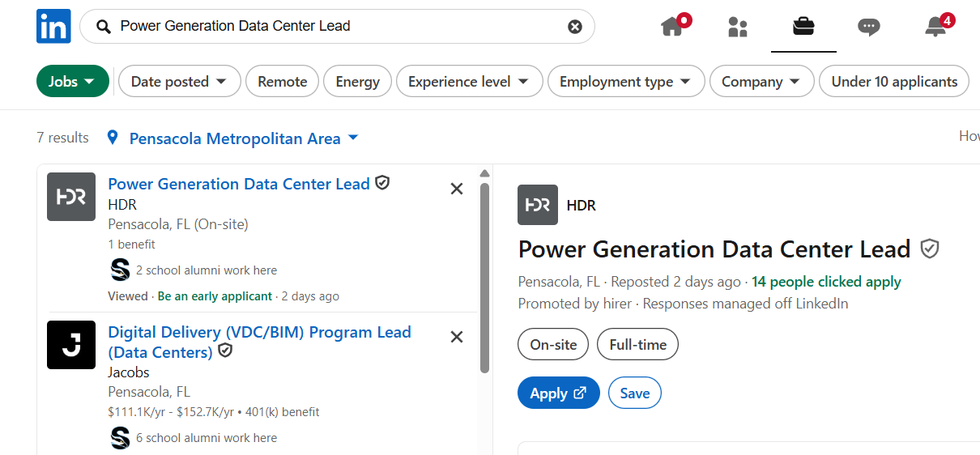Click the scrollbar up arrow
This screenshot has width=980, height=455.
pos(485,173)
